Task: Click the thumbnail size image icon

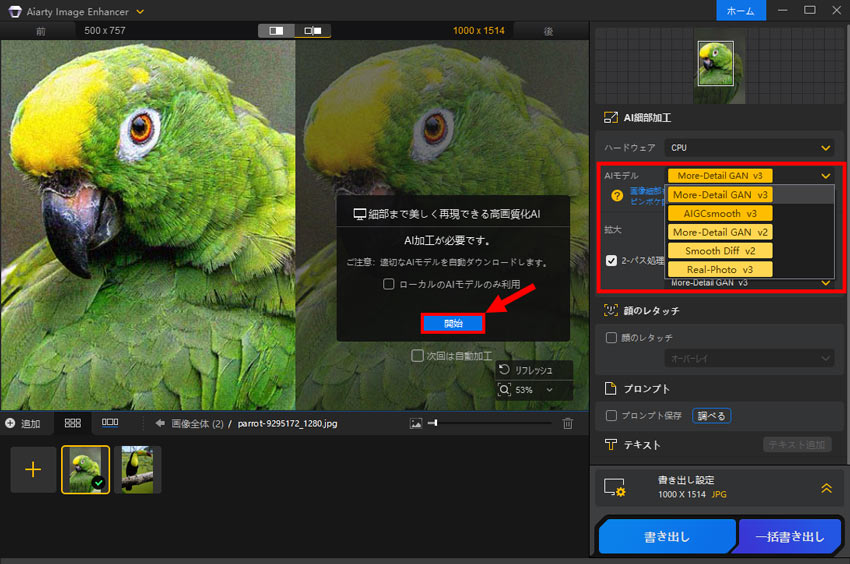Action: 416,424
